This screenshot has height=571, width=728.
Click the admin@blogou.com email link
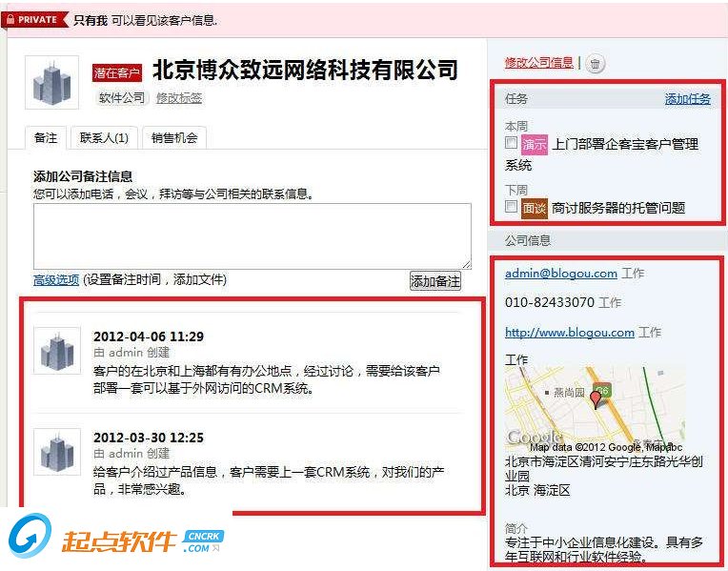click(561, 274)
